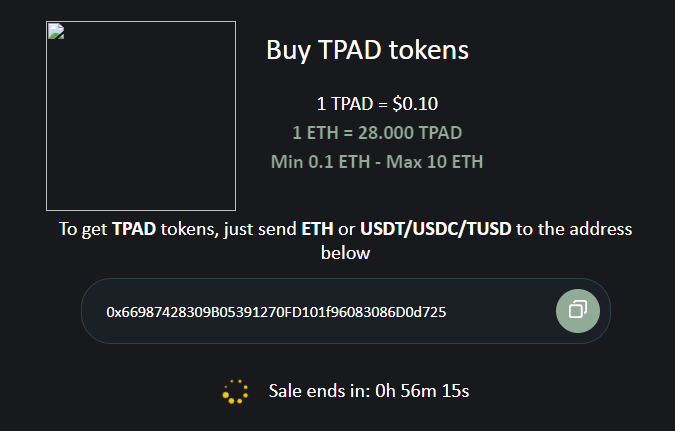The image size is (675, 431).
Task: Click empty space inside address pill right of text
Action: click(x=499, y=312)
